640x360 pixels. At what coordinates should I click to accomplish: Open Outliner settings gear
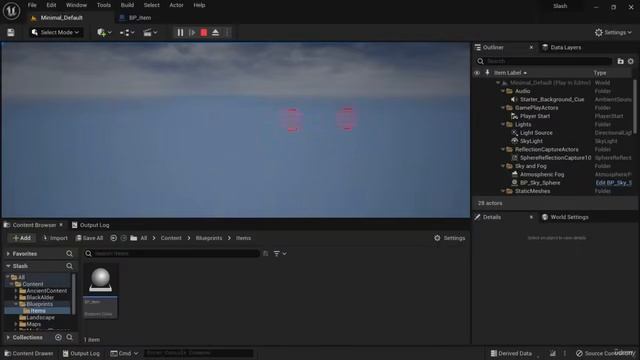point(631,61)
